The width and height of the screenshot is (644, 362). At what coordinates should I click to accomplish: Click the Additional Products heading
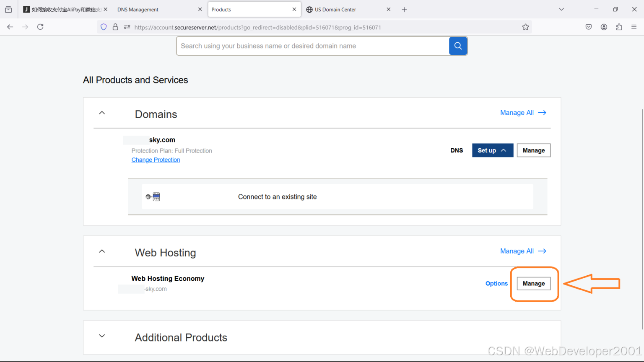181,338
